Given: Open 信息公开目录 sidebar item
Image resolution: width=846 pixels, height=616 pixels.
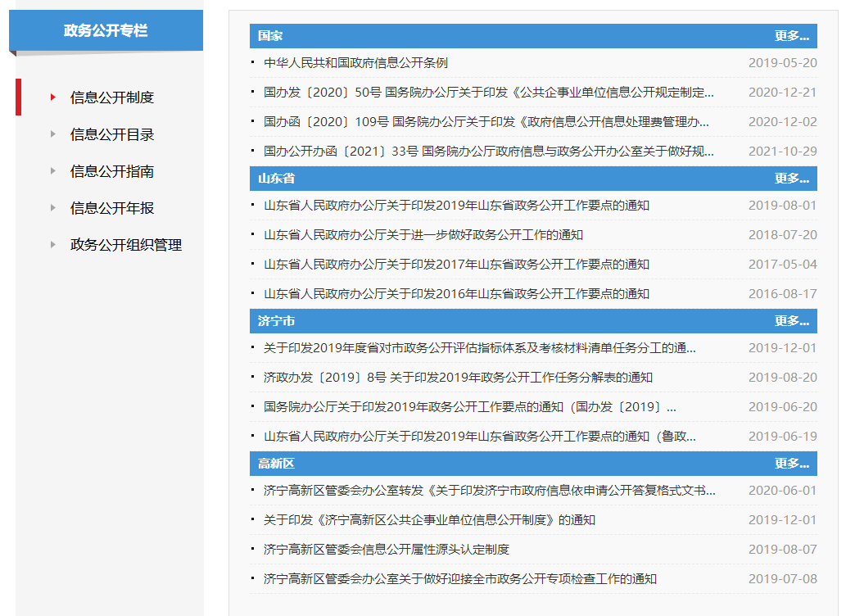Looking at the screenshot, I should tap(112, 134).
